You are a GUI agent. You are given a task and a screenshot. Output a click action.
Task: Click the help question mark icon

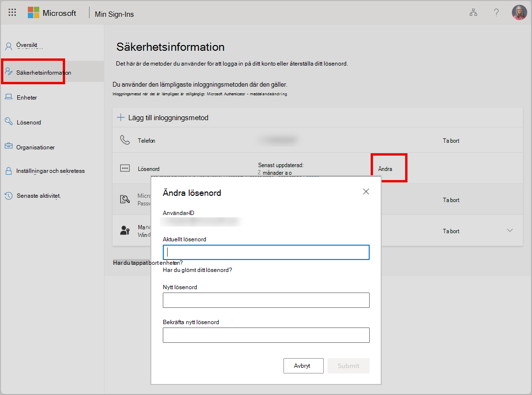point(496,12)
